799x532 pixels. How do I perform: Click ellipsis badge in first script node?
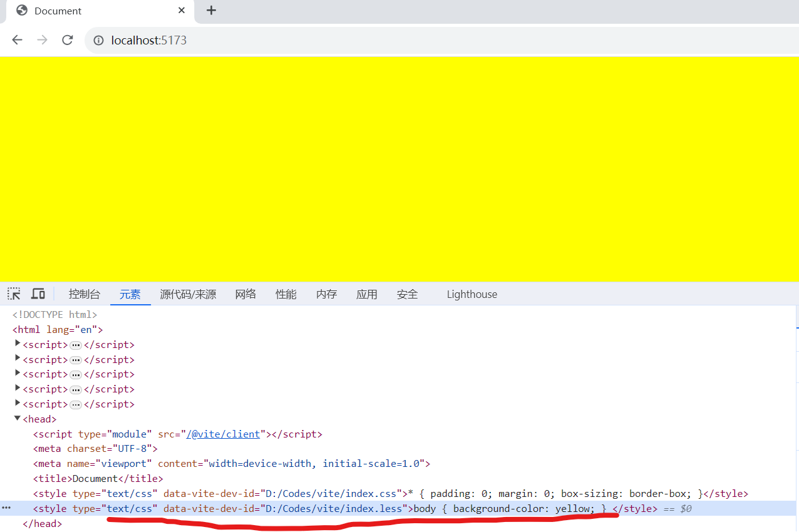(76, 345)
